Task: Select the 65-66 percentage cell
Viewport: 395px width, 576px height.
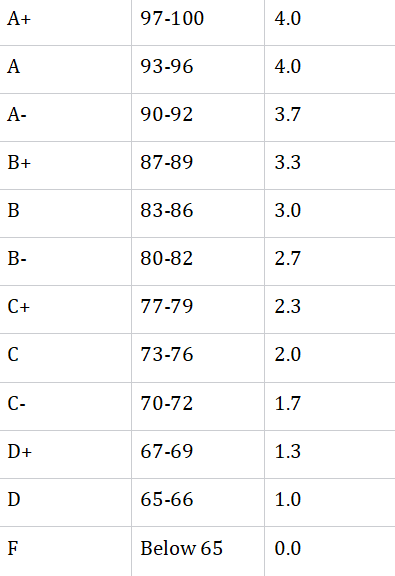Action: tap(198, 503)
